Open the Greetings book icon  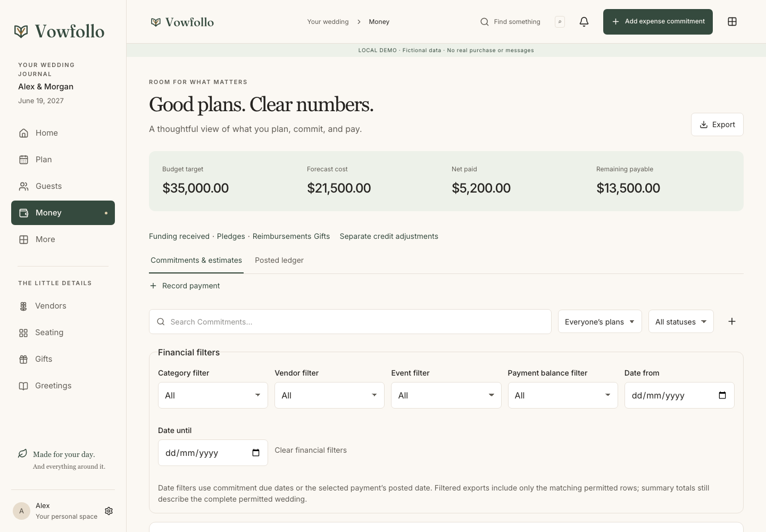23,386
